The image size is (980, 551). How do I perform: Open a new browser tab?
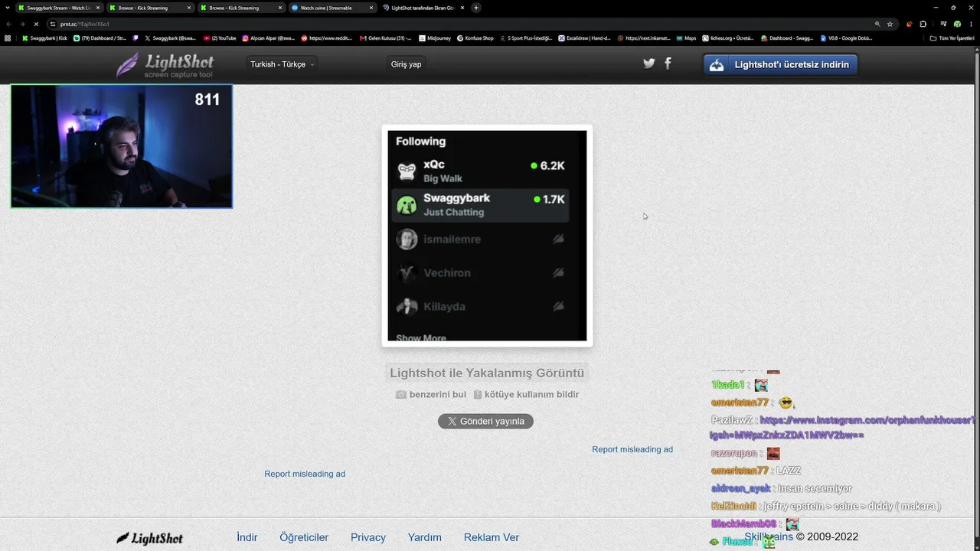[x=476, y=8]
